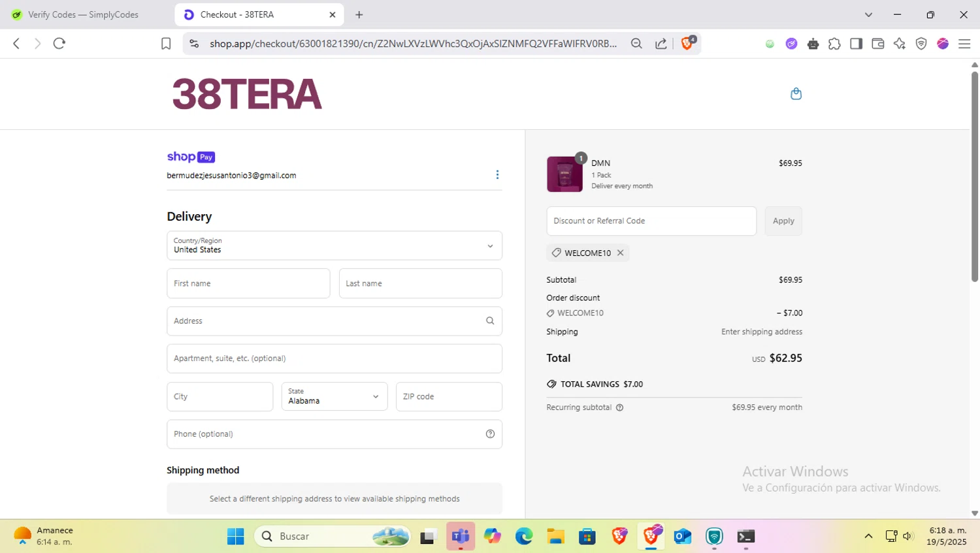Screen dimensions: 980x553
Task: Click the page vertical scrollbar
Action: [975, 176]
